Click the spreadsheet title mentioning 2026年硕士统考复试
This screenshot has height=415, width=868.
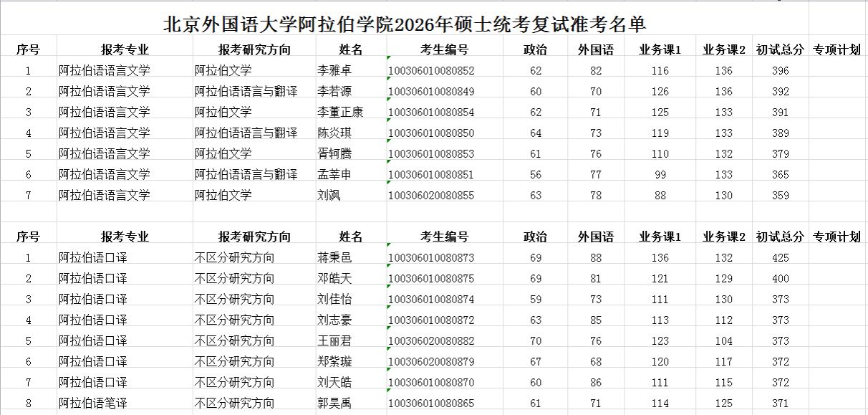pyautogui.click(x=405, y=24)
